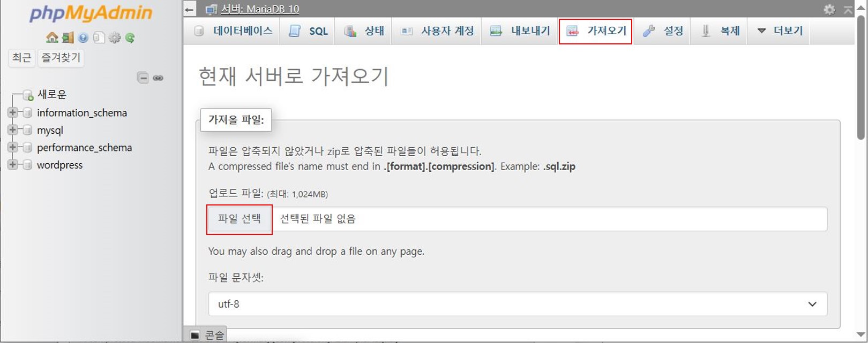Viewport: 868px width, 343px height.
Task: Click the phpMyAdmin logo
Action: pyautogui.click(x=91, y=14)
